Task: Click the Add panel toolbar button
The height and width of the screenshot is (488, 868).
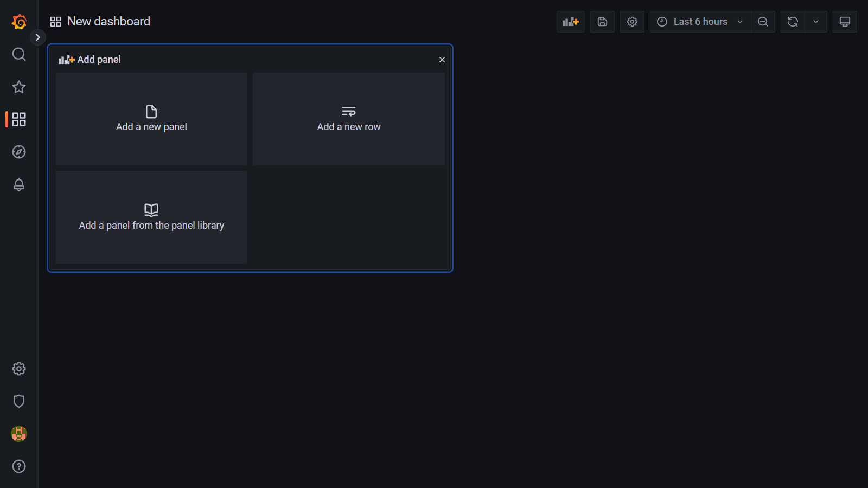Action: (x=570, y=22)
